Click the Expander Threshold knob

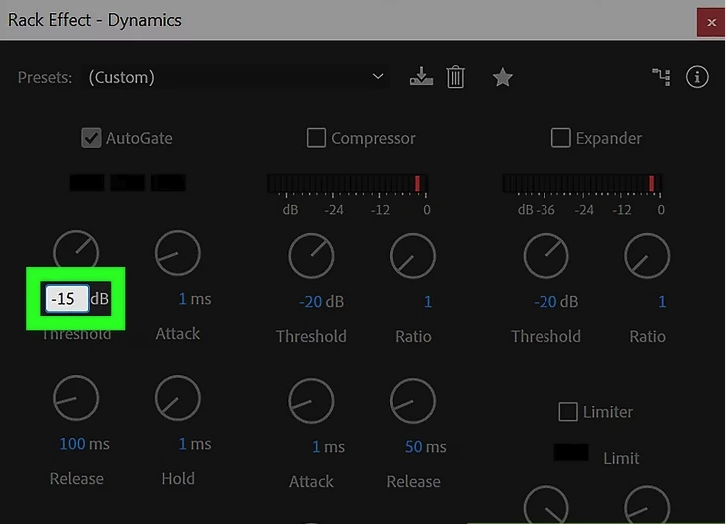point(546,257)
